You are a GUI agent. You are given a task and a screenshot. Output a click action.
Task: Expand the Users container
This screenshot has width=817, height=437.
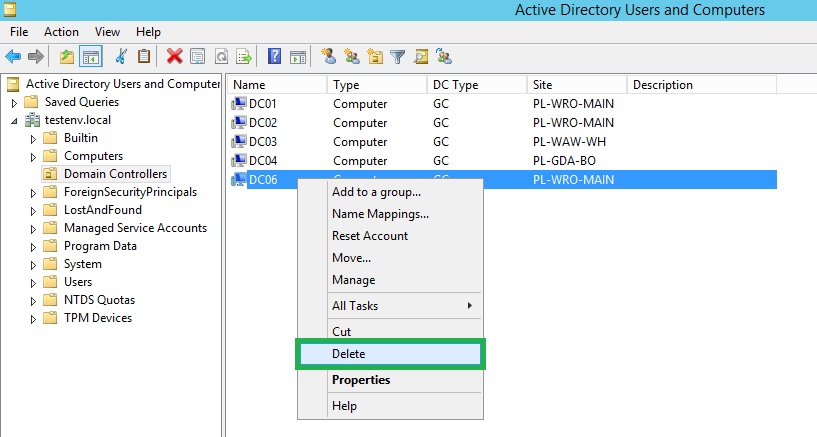click(x=33, y=283)
